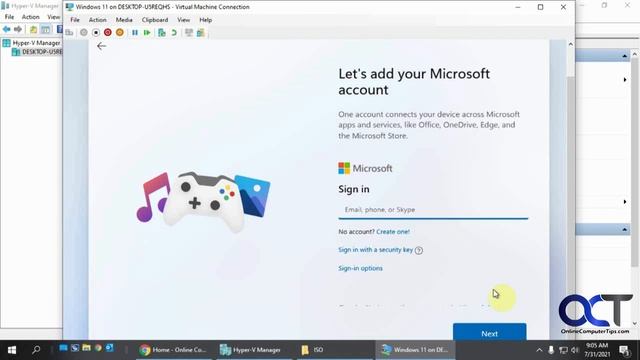Collapse the top section in Hyper-V Actions pane
This screenshot has height=360, width=640.
(624, 56)
